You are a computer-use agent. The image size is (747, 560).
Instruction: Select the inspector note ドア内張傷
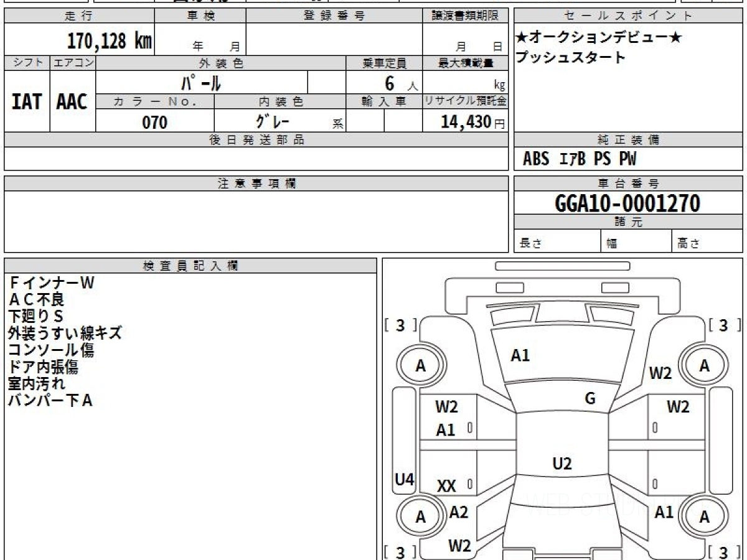43,367
